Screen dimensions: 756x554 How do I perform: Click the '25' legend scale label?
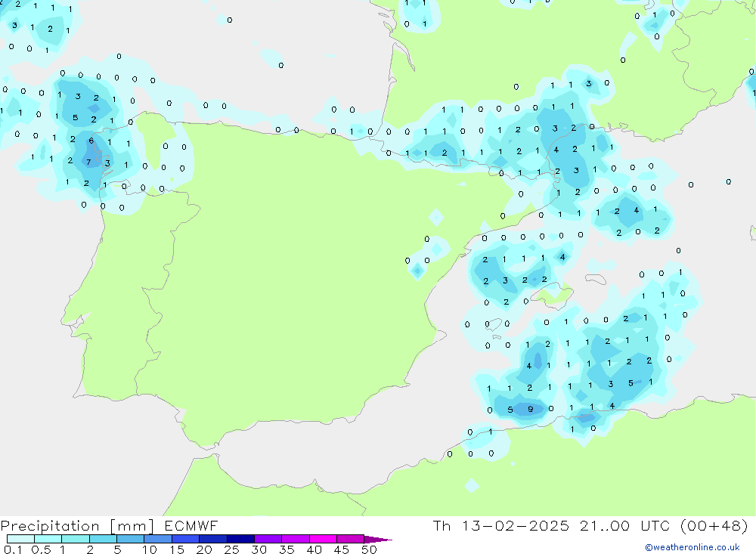click(x=232, y=549)
